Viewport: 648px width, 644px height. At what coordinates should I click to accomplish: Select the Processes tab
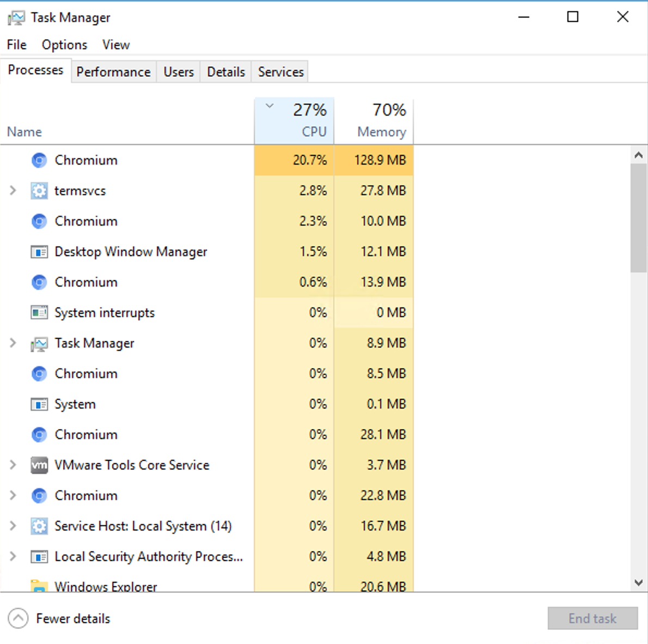tap(35, 70)
